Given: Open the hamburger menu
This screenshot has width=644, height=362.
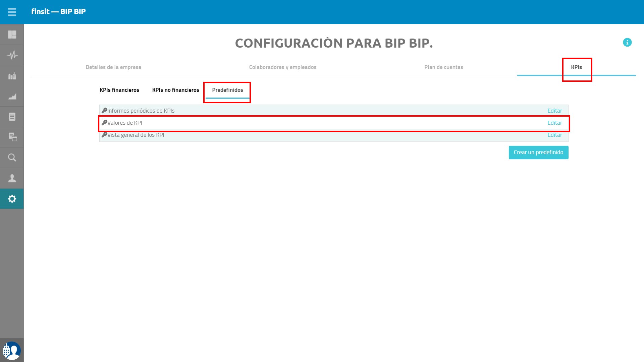Looking at the screenshot, I should [12, 12].
